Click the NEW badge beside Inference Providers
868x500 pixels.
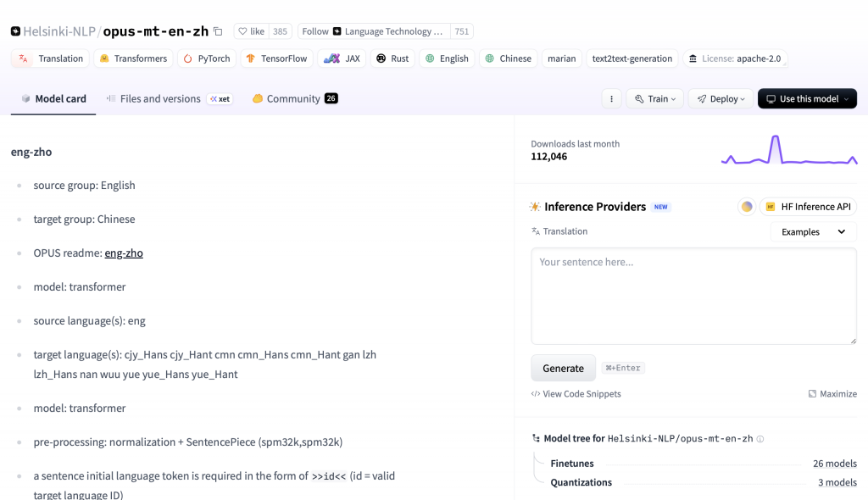pos(661,207)
